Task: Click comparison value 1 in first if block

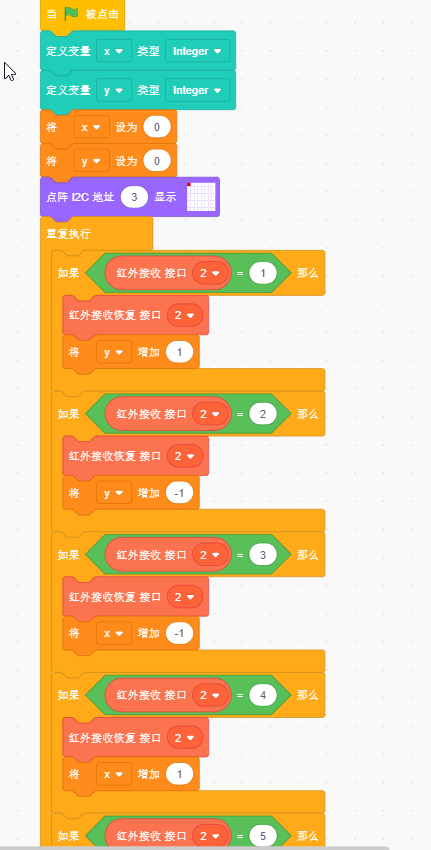Action: (x=263, y=273)
